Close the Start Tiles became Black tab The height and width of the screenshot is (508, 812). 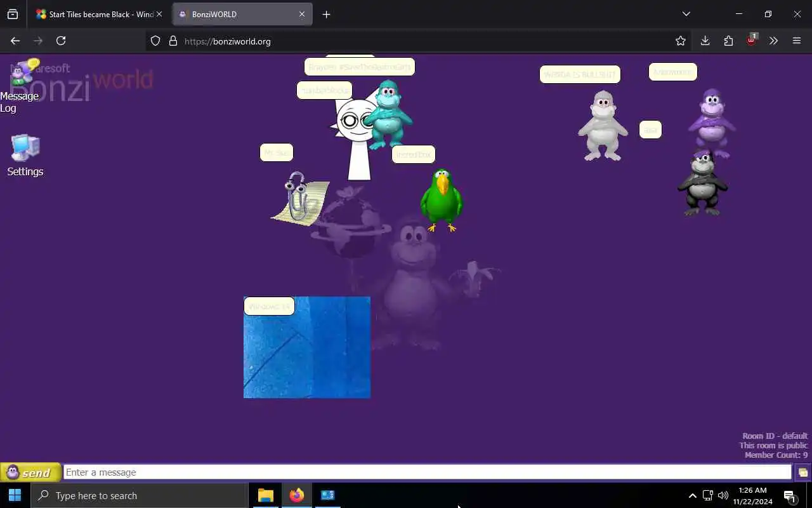point(159,14)
